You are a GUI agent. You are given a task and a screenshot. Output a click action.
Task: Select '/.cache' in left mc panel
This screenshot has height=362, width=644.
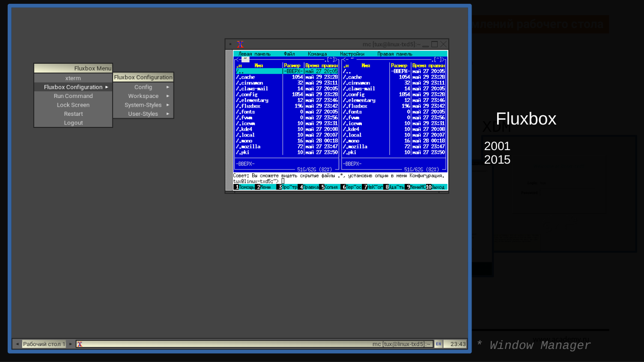click(287, 77)
